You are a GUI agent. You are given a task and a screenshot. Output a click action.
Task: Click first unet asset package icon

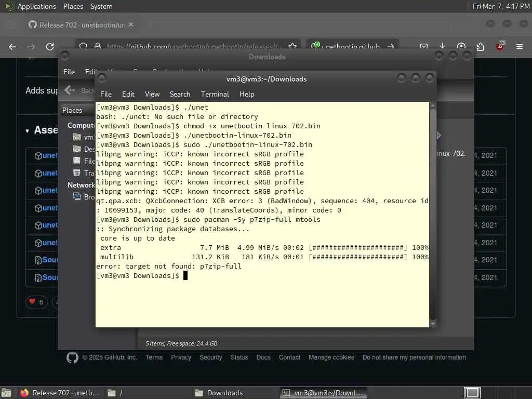(x=38, y=156)
